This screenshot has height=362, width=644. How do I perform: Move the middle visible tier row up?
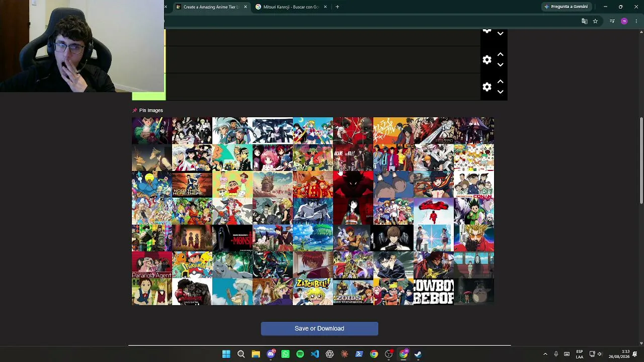pyautogui.click(x=500, y=54)
